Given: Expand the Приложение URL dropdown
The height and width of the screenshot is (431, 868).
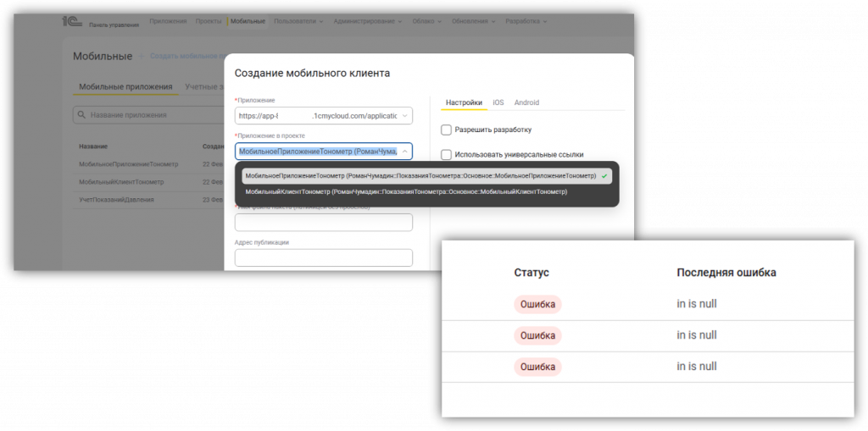Looking at the screenshot, I should 404,116.
